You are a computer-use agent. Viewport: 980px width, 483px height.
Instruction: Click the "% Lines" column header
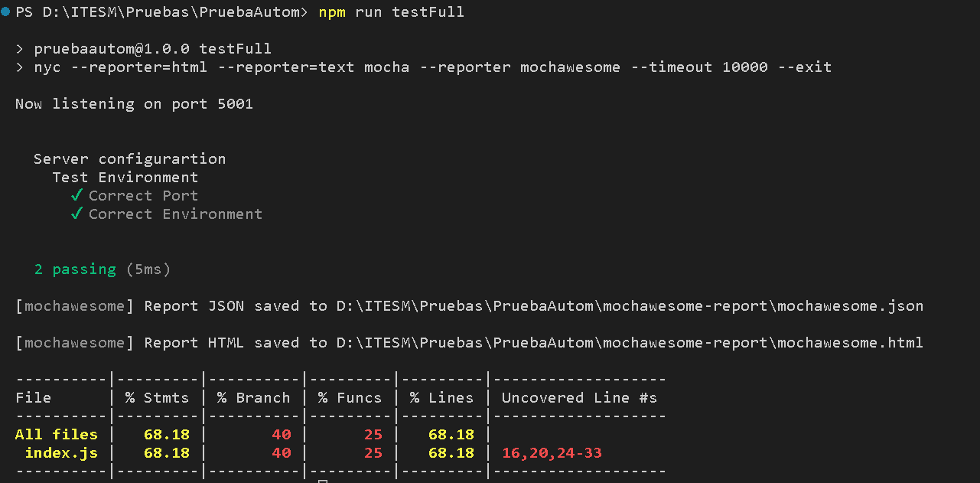(x=441, y=398)
